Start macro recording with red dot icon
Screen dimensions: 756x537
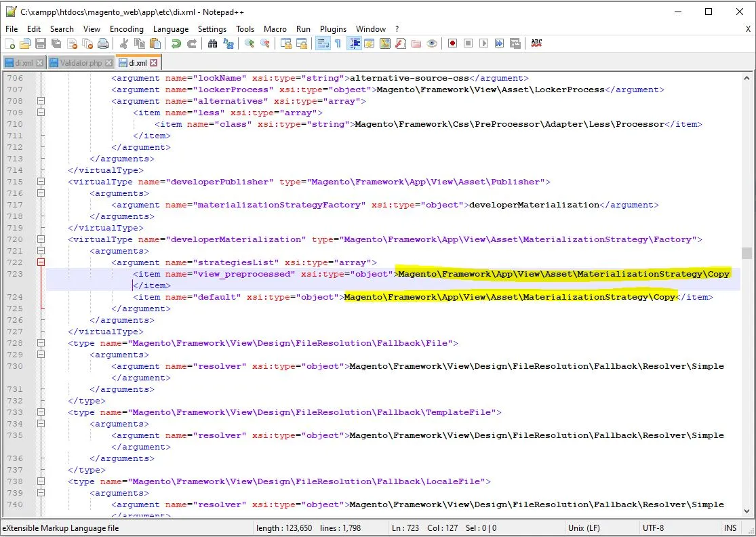[x=452, y=44]
